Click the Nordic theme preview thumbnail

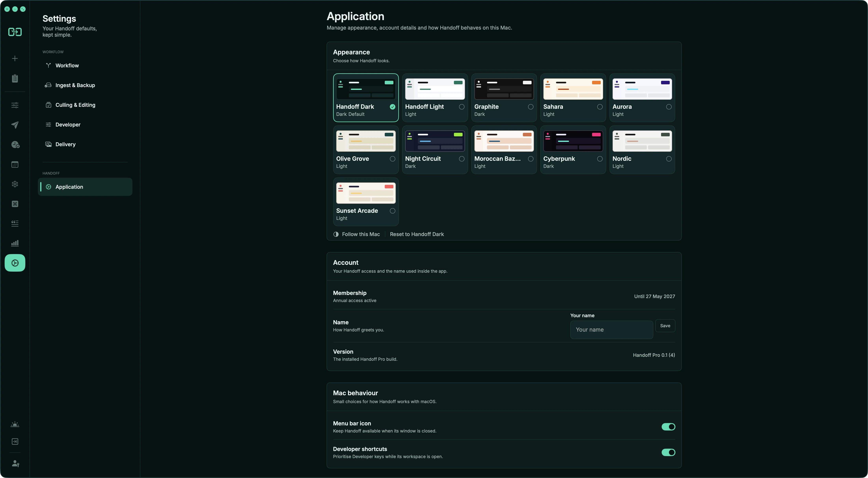(x=642, y=141)
